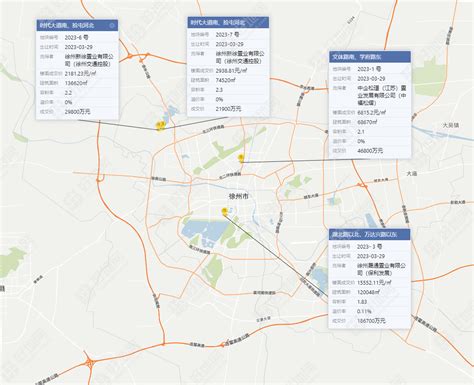Click the floor price '2181.23元/㎡'
Image resolution: width=474 pixels, height=385 pixels.
coord(80,73)
